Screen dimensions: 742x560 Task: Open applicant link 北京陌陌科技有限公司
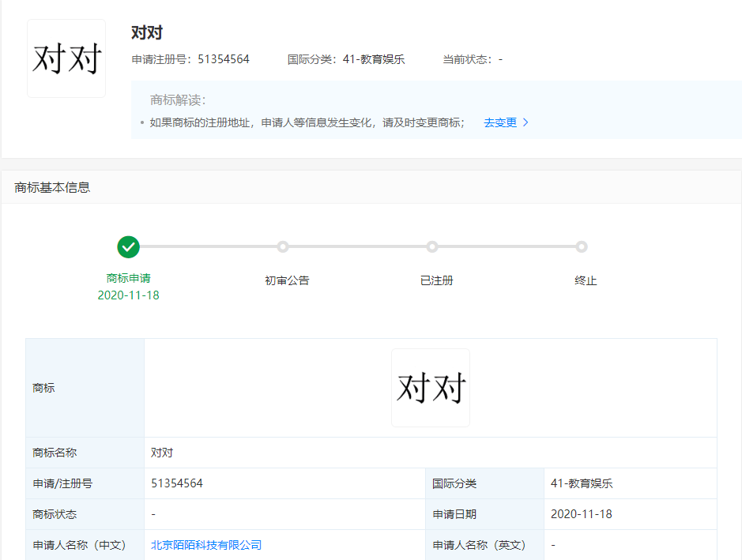[206, 545]
